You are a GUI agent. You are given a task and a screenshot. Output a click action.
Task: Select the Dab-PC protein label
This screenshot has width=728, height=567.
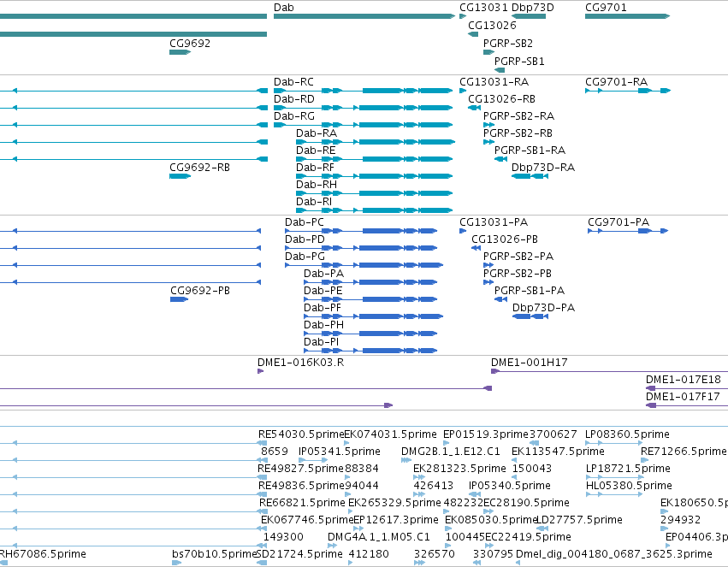point(305,222)
